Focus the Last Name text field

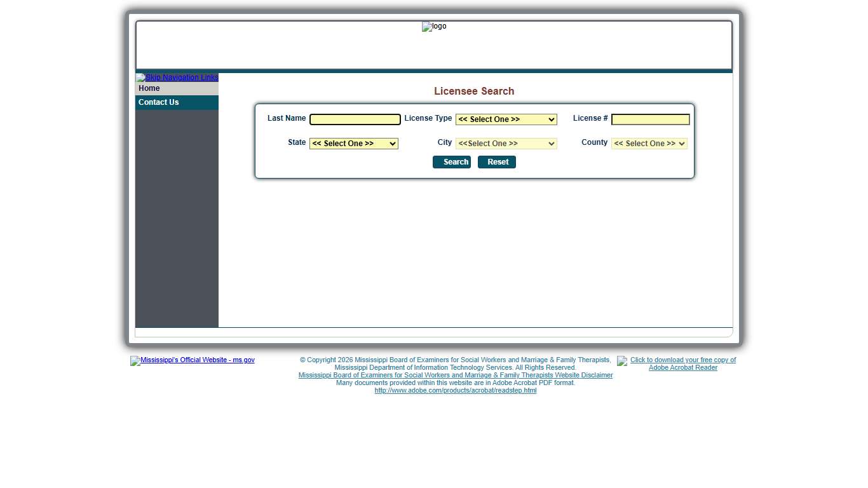[355, 119]
